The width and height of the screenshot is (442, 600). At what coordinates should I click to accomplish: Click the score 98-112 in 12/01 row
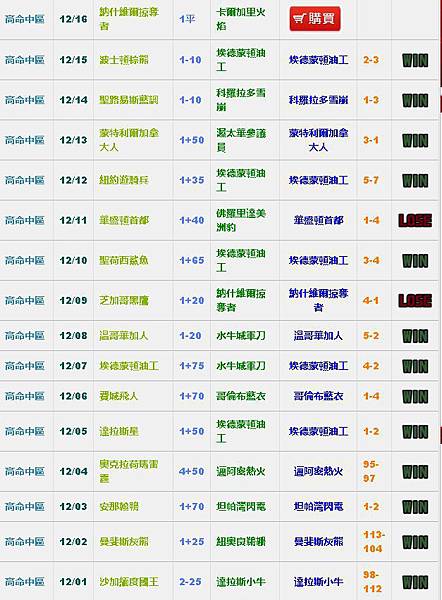[x=372, y=582]
